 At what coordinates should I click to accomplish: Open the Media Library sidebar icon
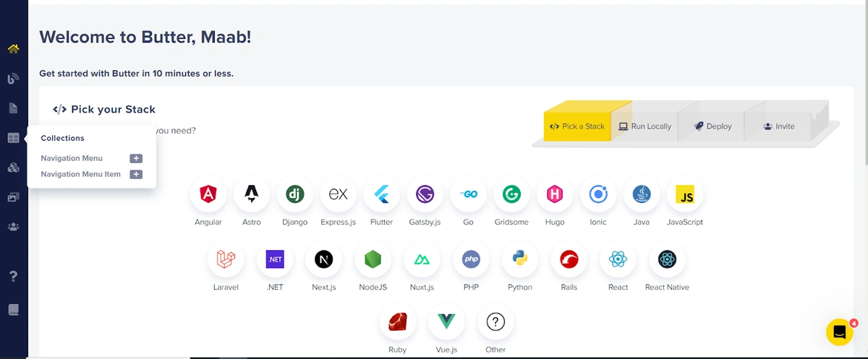tap(13, 197)
